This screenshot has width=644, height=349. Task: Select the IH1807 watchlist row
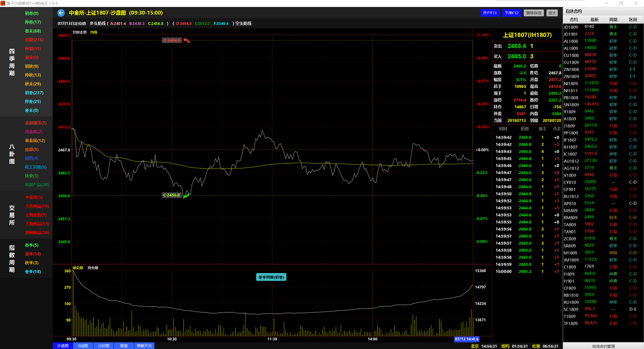coord(603,147)
